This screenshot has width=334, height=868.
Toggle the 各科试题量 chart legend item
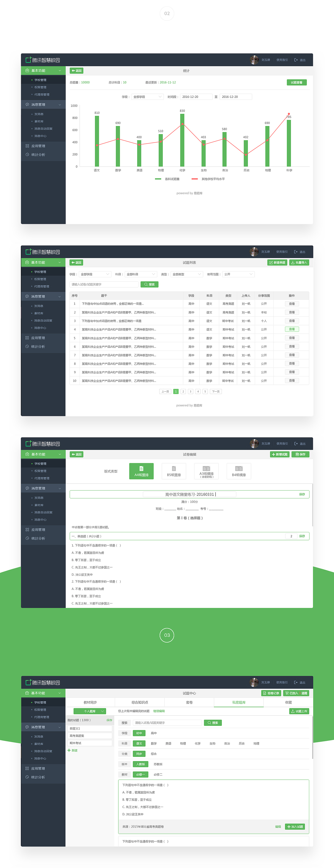pos(167,179)
